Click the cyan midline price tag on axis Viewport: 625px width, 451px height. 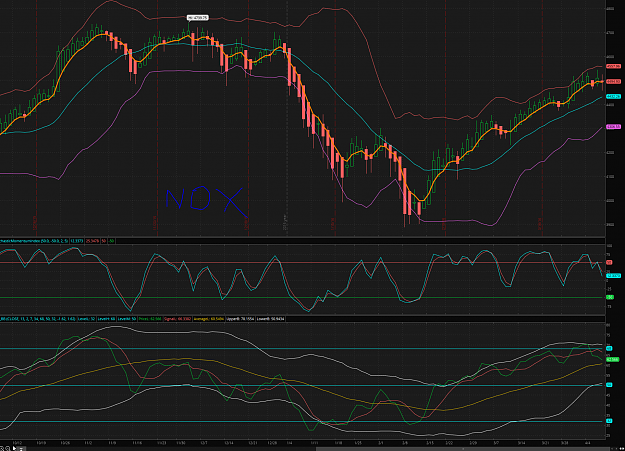(x=613, y=97)
